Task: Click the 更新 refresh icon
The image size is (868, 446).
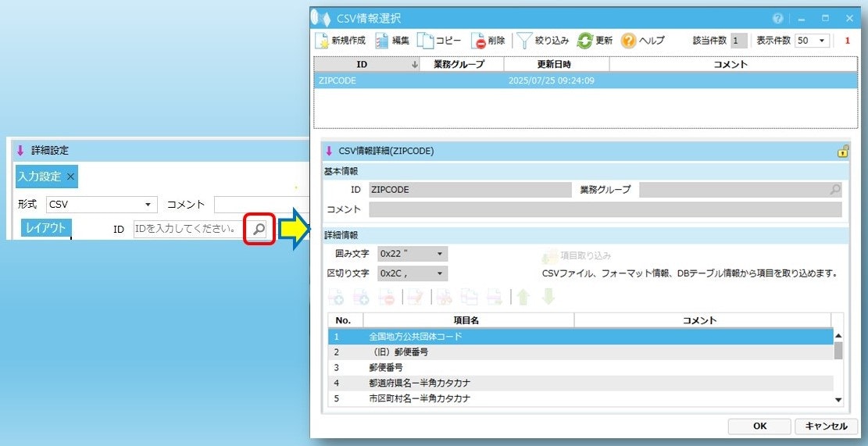Action: point(584,41)
